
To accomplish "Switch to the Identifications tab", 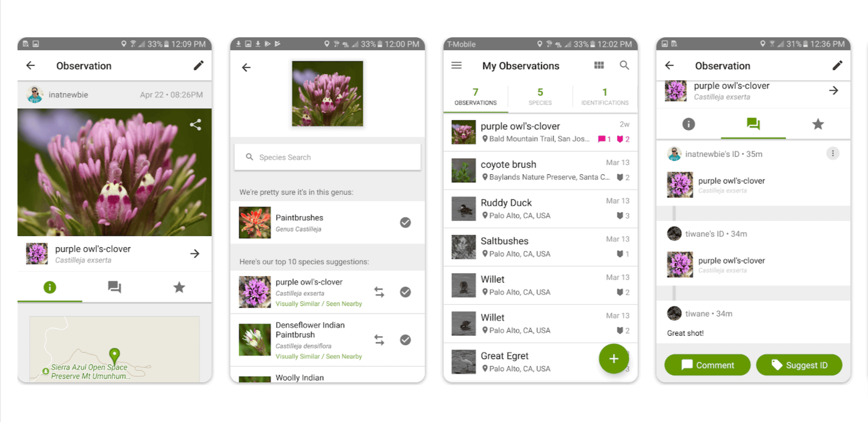I will tap(605, 97).
